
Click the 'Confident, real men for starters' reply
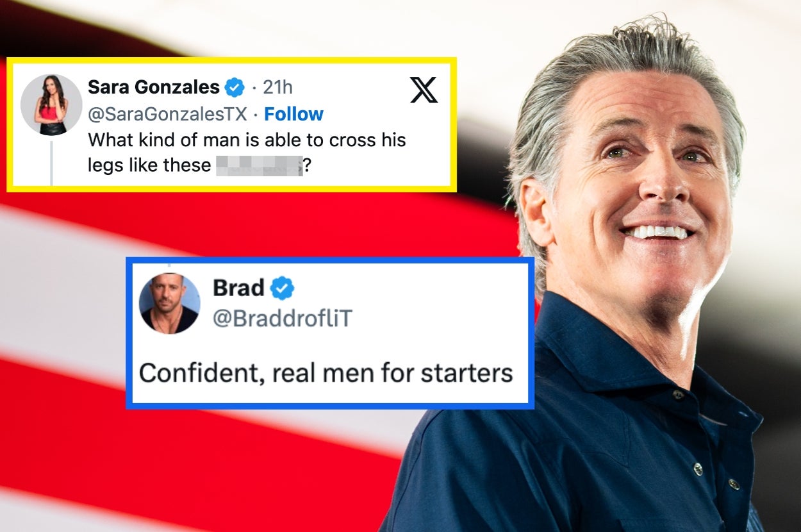pyautogui.click(x=326, y=373)
